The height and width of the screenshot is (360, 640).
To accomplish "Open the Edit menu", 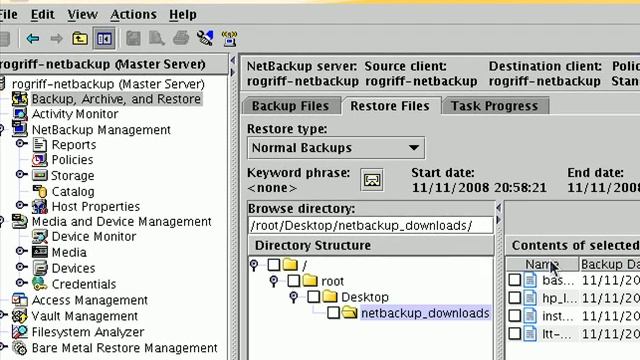I will pos(42,15).
